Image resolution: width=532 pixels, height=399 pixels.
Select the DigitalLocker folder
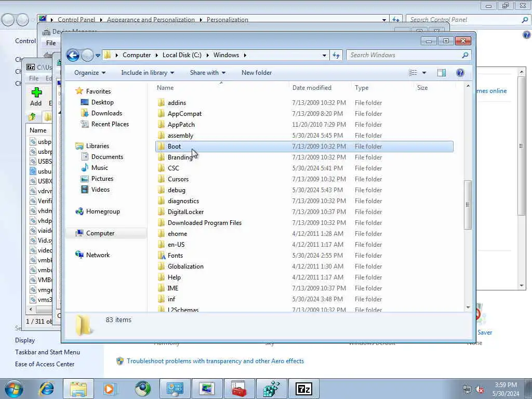[185, 212]
